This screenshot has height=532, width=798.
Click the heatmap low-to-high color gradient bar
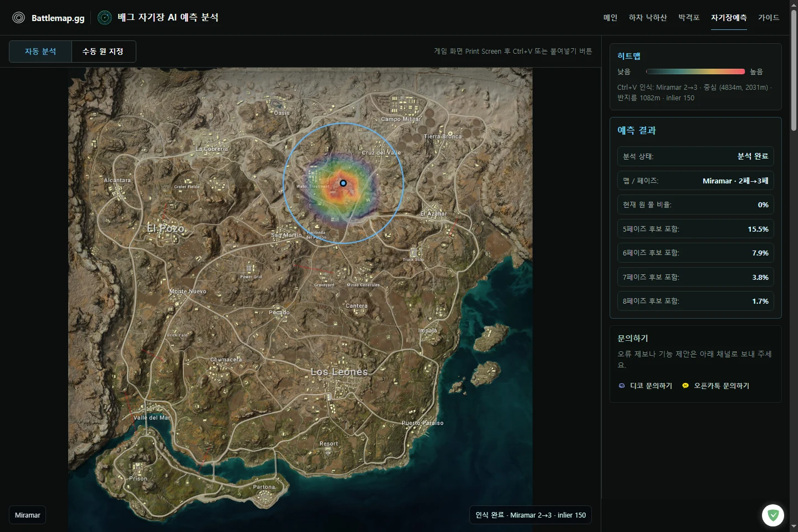(695, 71)
